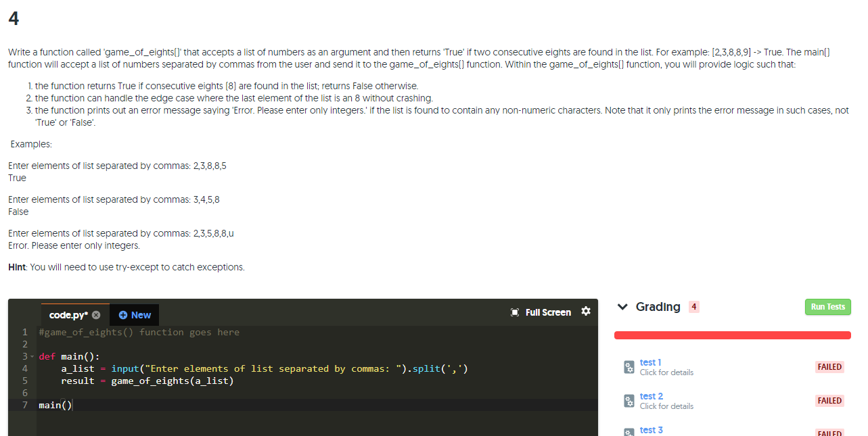Open test 1 details link
Viewport: 868px width, 436px height.
click(649, 362)
